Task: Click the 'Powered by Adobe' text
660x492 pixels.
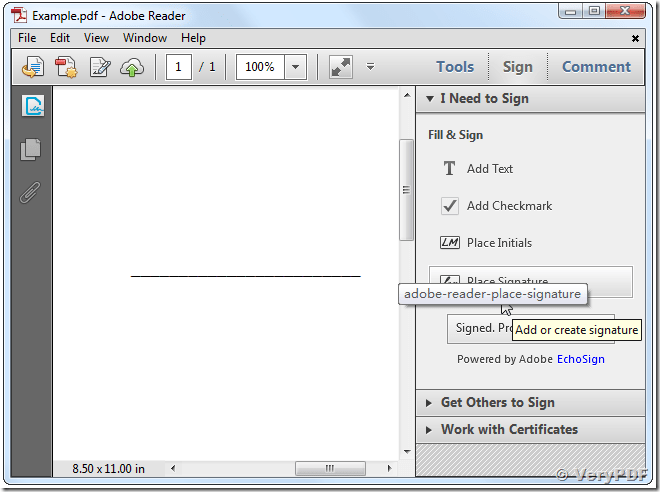Action: click(x=505, y=359)
